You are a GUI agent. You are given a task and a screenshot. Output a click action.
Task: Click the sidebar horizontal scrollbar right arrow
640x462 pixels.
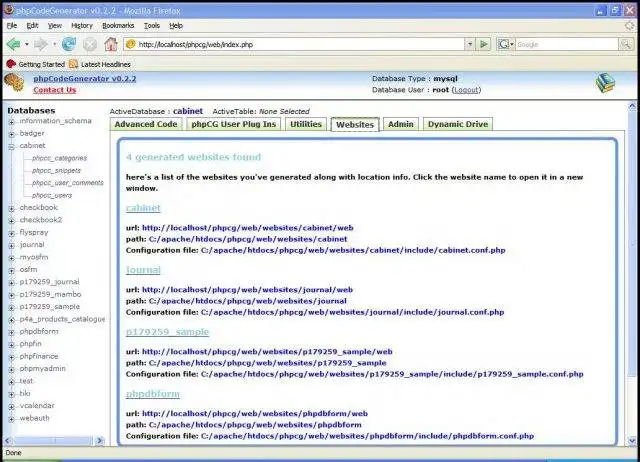coord(99,440)
